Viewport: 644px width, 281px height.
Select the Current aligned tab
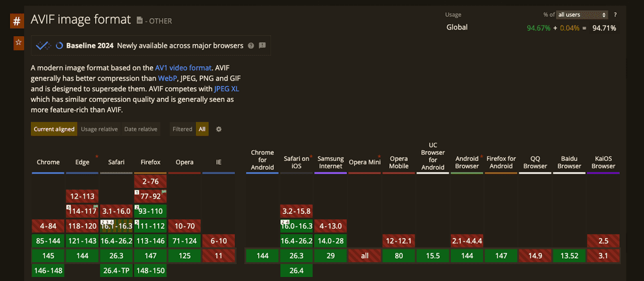point(54,129)
